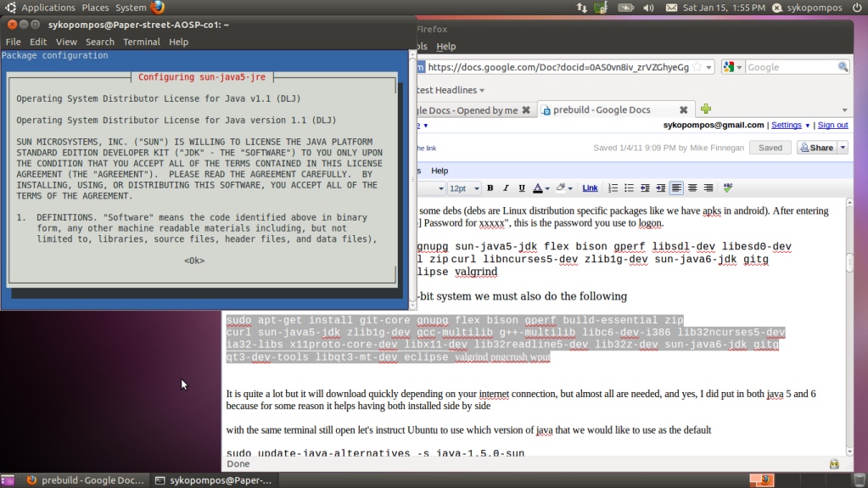Viewport: 868px width, 488px height.
Task: Open the terminal Help menu
Action: tap(178, 42)
